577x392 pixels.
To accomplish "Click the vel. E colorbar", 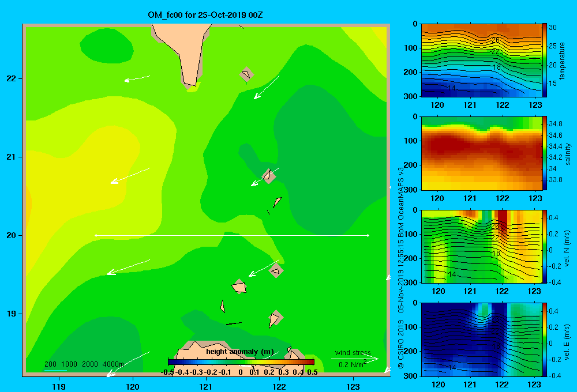I will click(x=545, y=340).
